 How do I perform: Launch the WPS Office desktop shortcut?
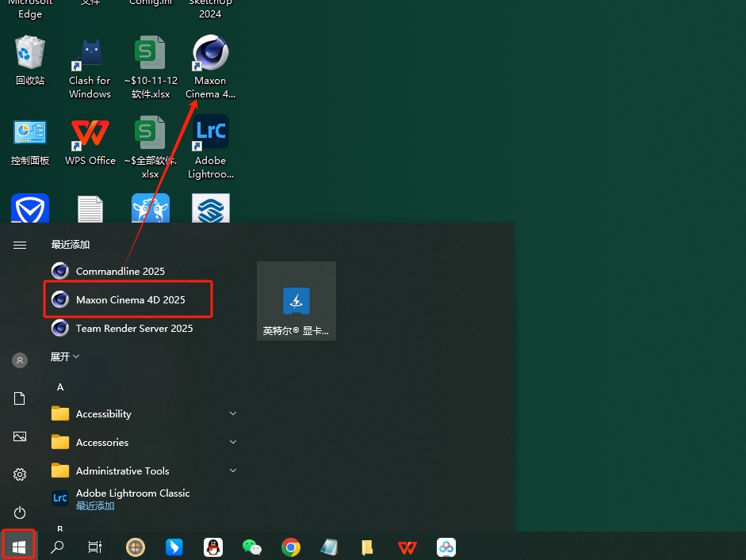point(90,142)
